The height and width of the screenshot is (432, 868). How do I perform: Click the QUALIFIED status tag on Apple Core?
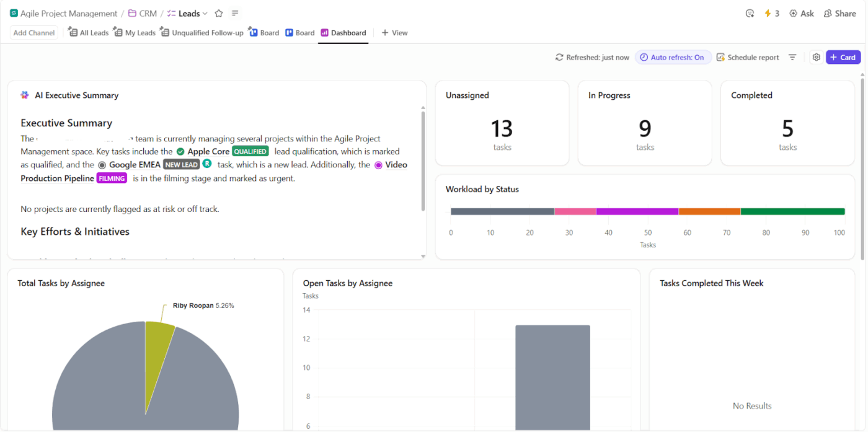tap(250, 151)
